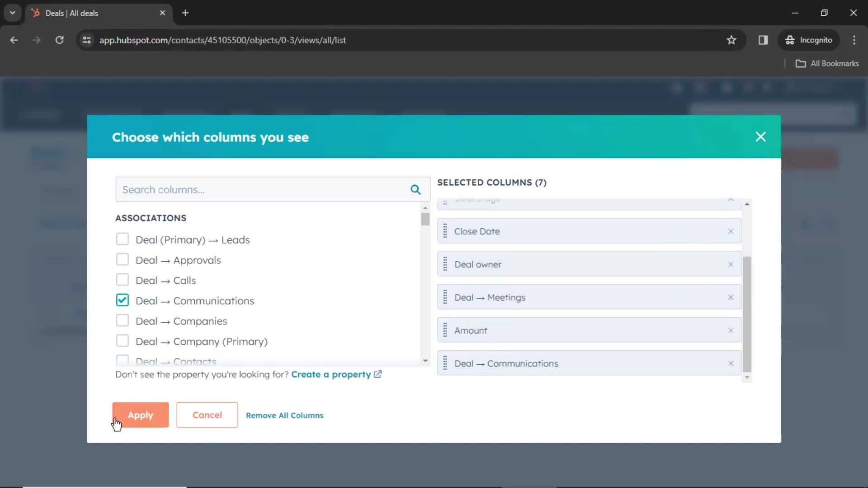
Task: Remove Close Date from selected columns
Action: [x=731, y=231]
